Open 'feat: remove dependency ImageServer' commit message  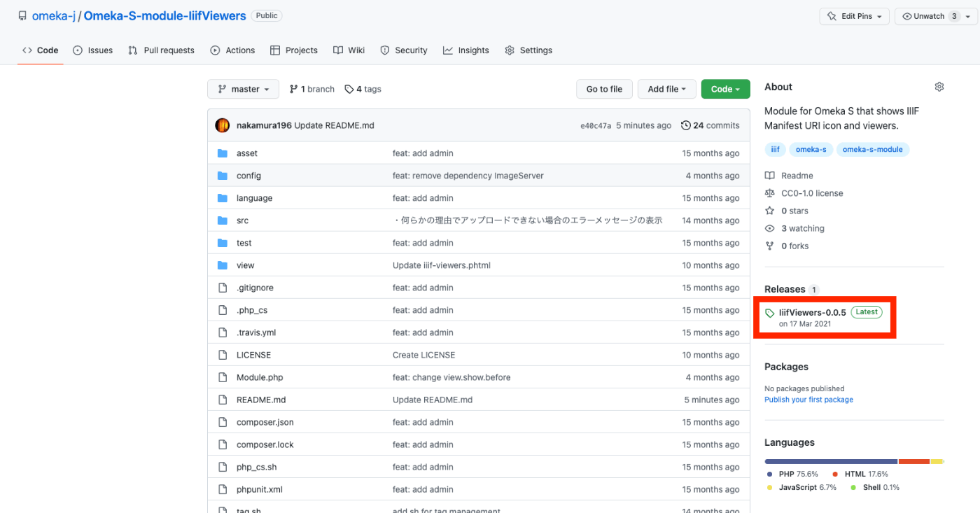468,176
